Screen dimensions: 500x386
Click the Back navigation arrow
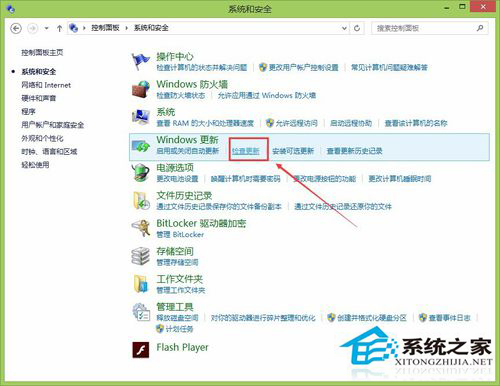pos(16,28)
